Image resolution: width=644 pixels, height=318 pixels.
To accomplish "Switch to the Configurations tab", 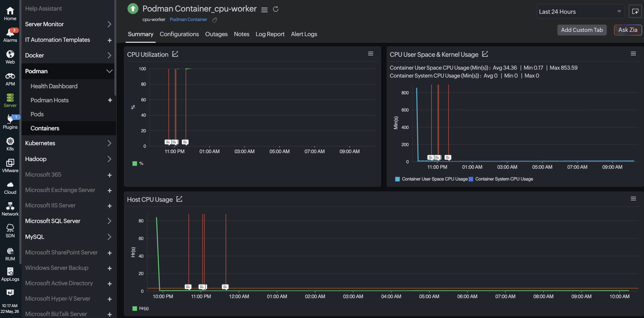I will [x=179, y=34].
